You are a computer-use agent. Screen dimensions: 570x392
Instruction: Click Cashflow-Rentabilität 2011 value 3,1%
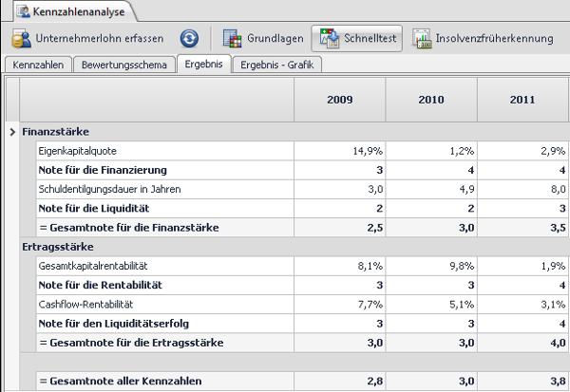553,304
